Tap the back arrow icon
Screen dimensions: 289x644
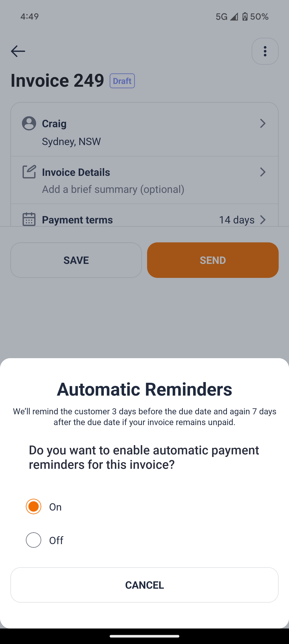click(x=18, y=51)
